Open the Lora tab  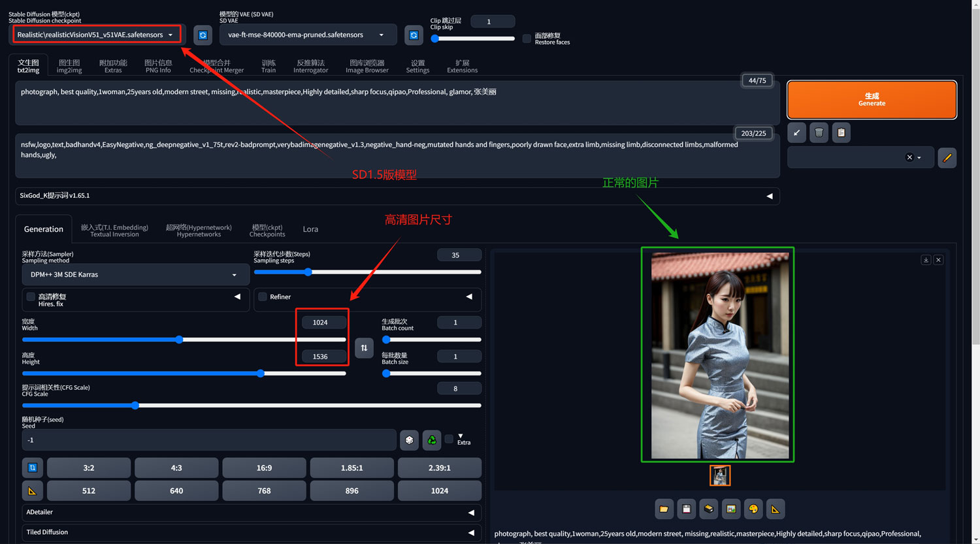pyautogui.click(x=310, y=229)
